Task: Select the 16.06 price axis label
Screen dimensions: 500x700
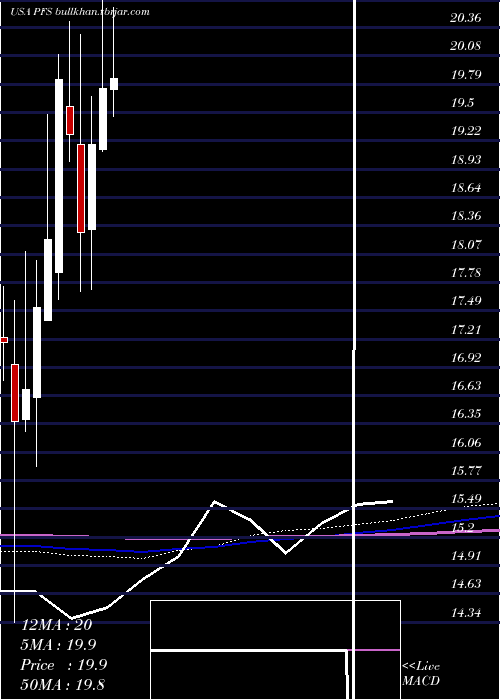Action: 466,442
